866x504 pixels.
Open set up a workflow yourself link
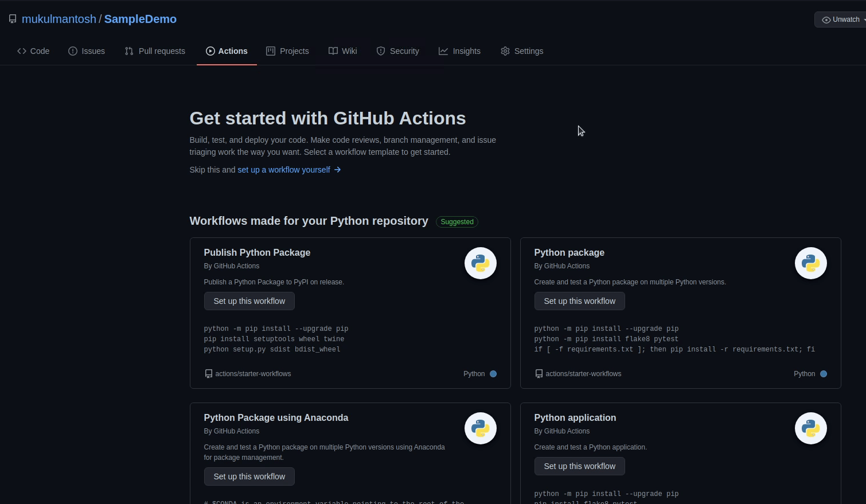point(283,170)
